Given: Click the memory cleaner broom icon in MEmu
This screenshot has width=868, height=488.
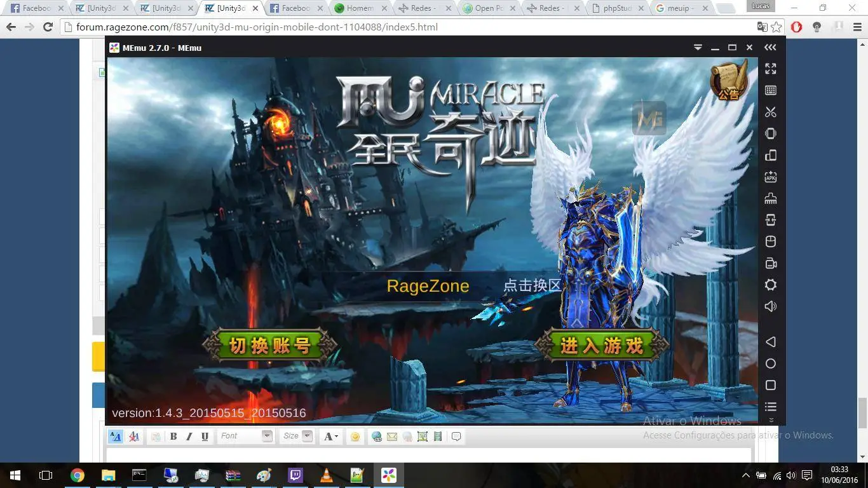Looking at the screenshot, I should [x=771, y=198].
